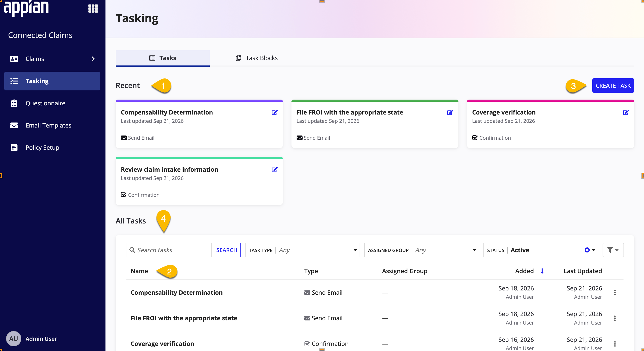Click the CREATE TASK button
644x351 pixels.
pos(613,86)
